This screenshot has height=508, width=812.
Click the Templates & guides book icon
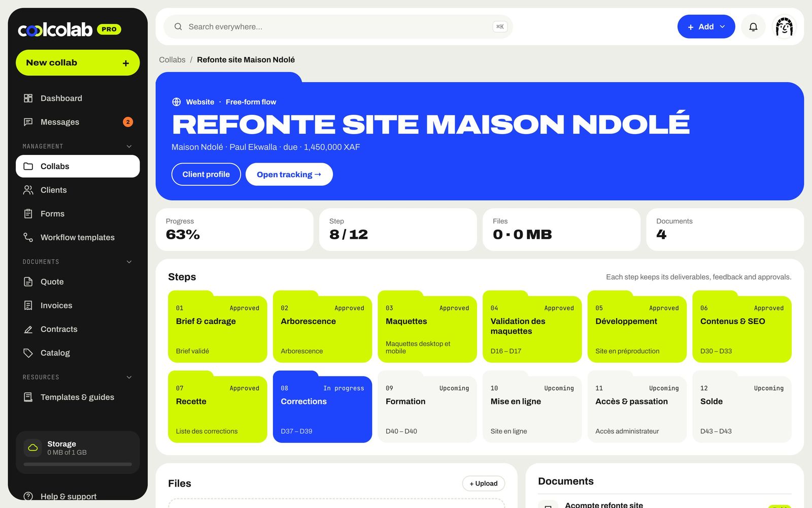click(28, 397)
